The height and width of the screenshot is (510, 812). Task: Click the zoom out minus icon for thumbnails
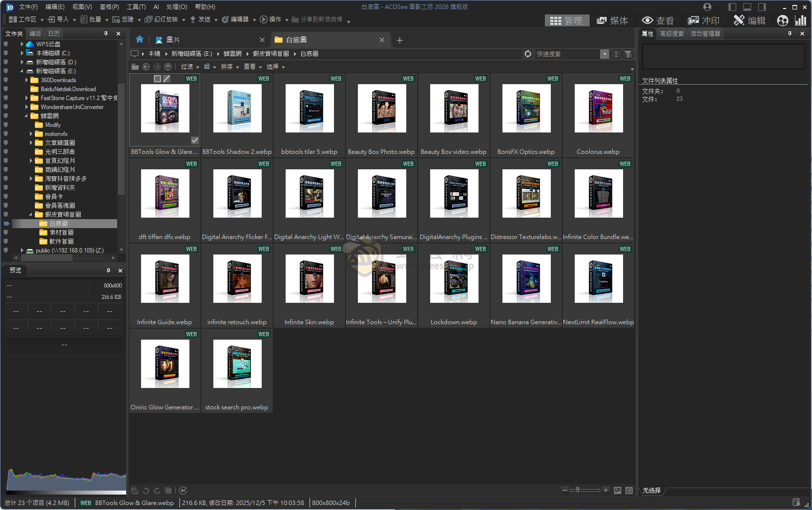click(x=565, y=490)
